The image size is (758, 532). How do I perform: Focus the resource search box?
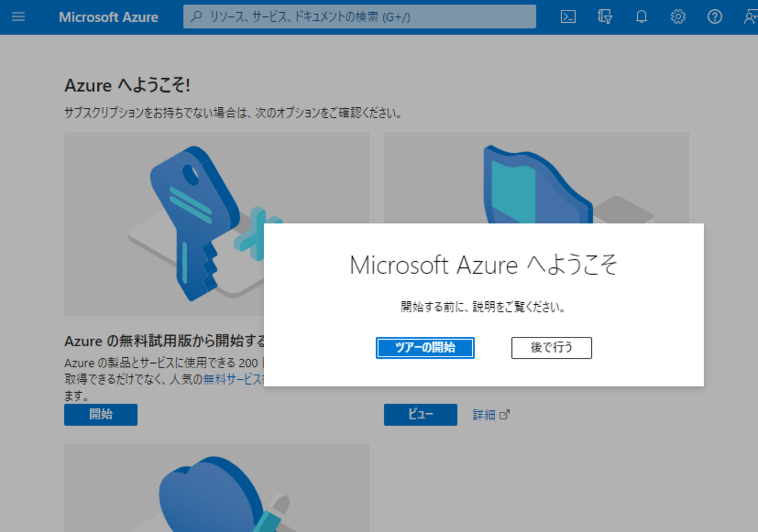[359, 17]
